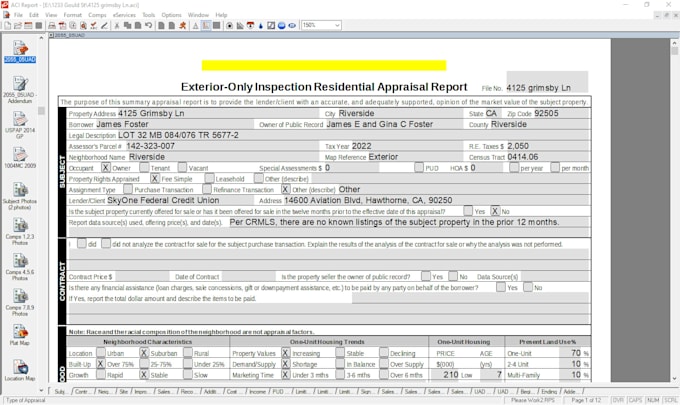The height and width of the screenshot is (405, 680).
Task: Switch to the Reco... tab
Action: click(187, 392)
